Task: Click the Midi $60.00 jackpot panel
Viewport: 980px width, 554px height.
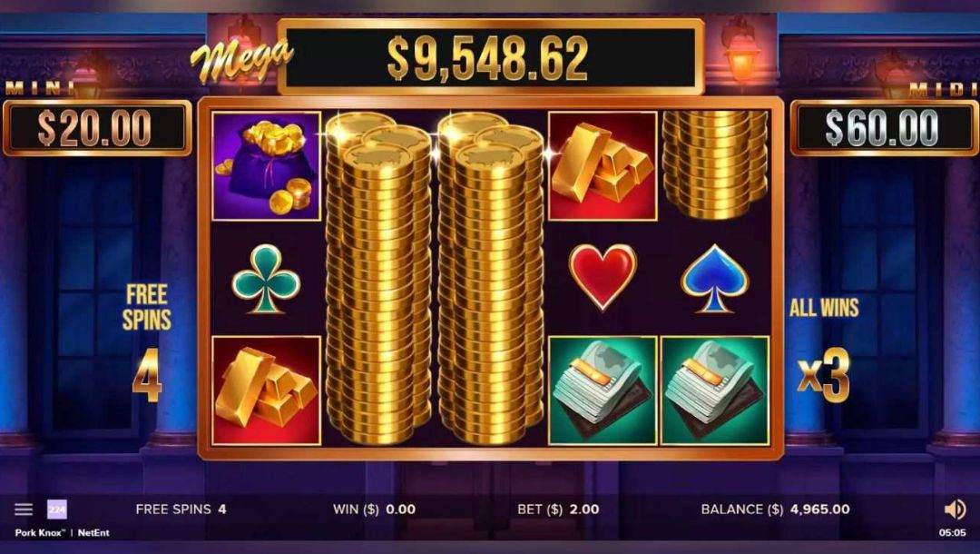Action: click(x=884, y=127)
